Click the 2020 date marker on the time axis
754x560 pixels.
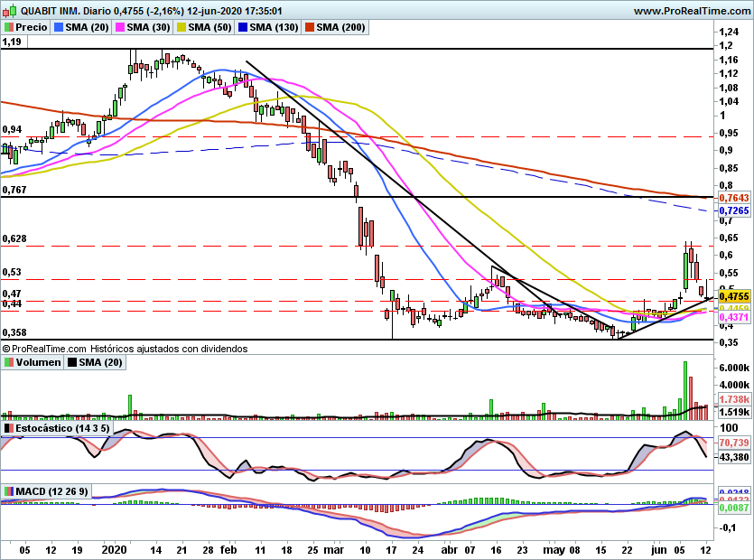[x=115, y=550]
